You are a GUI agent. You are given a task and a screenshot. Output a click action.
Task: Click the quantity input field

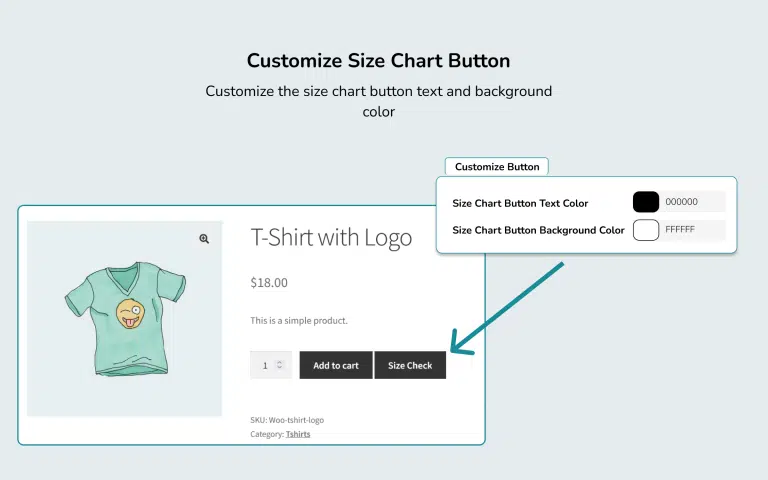click(x=264, y=366)
